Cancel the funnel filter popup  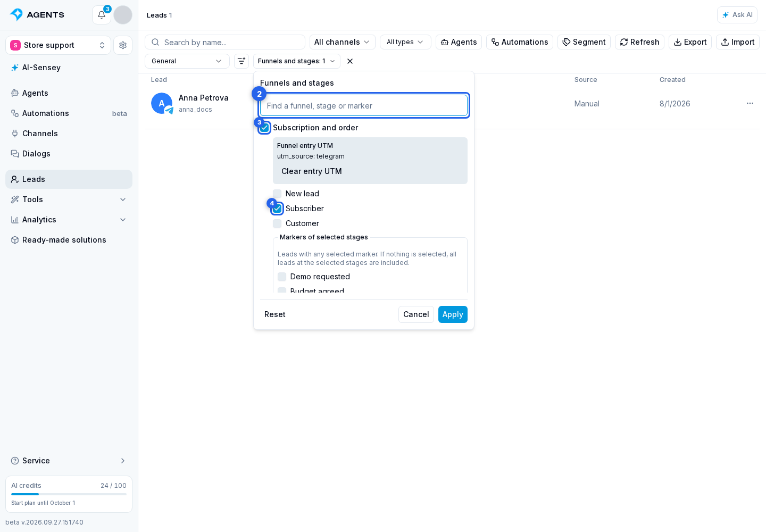point(416,314)
